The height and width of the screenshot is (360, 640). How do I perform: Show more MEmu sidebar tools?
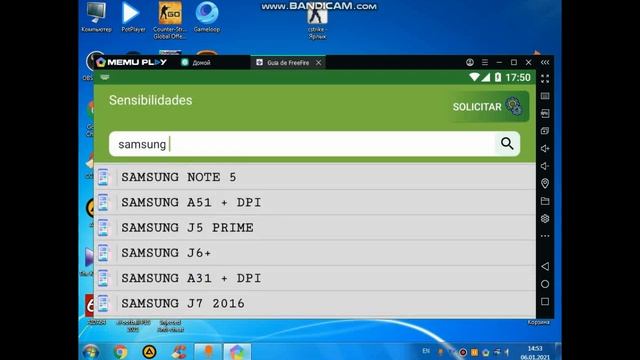(545, 236)
